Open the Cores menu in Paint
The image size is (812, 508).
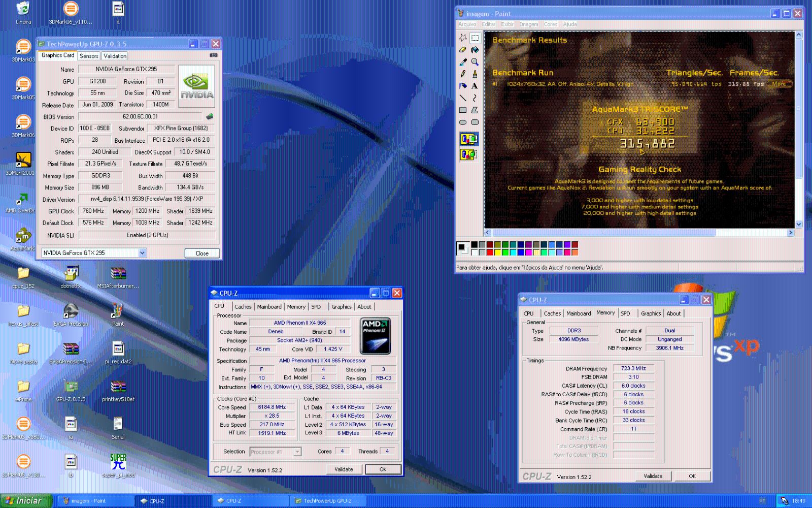551,24
